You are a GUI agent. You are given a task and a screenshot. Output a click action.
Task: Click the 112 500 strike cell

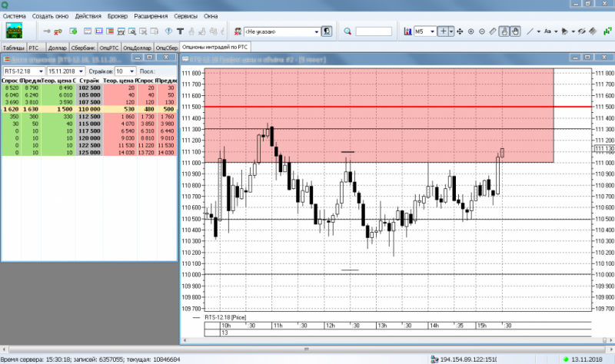tap(89, 117)
